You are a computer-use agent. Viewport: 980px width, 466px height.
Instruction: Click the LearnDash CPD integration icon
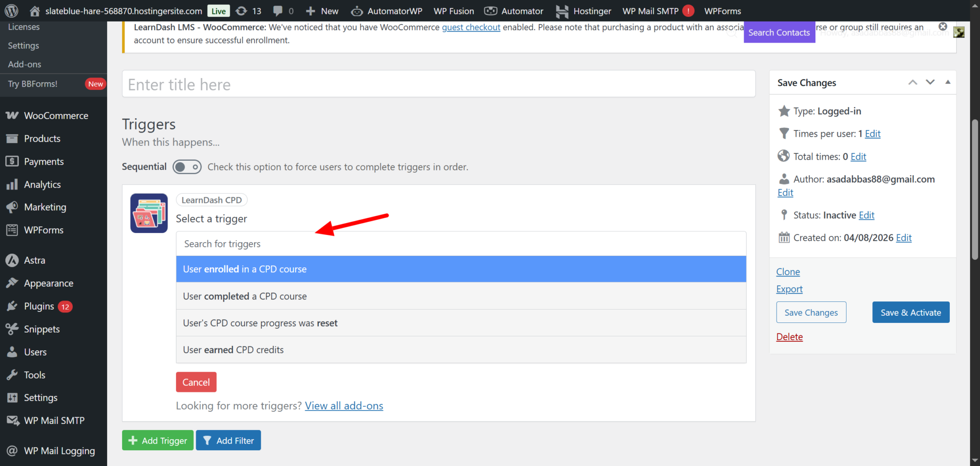[149, 213]
